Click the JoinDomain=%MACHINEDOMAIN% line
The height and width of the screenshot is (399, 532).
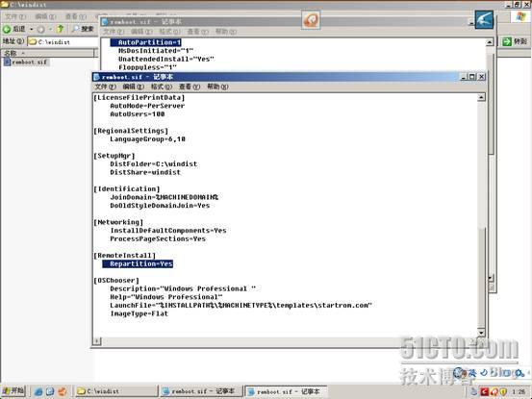[165, 197]
